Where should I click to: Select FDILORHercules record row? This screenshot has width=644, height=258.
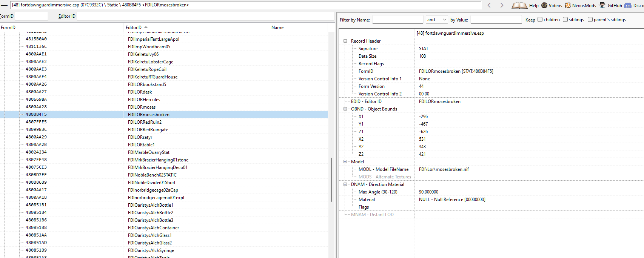click(164, 100)
